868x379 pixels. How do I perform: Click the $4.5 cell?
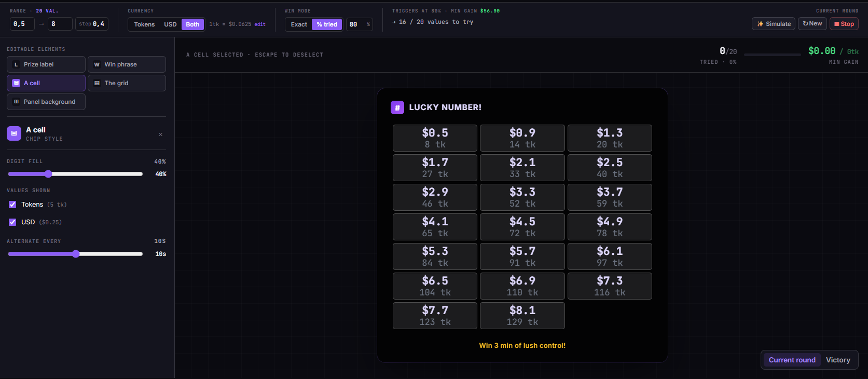point(522,227)
